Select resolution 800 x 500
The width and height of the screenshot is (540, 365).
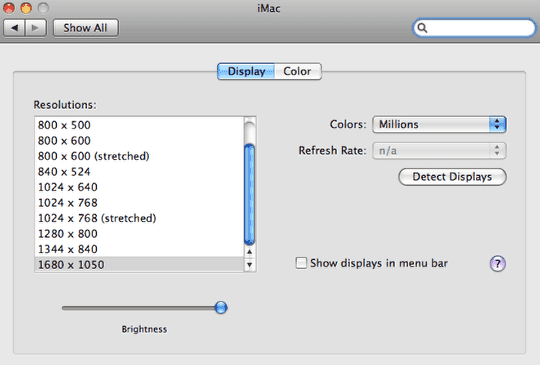139,125
